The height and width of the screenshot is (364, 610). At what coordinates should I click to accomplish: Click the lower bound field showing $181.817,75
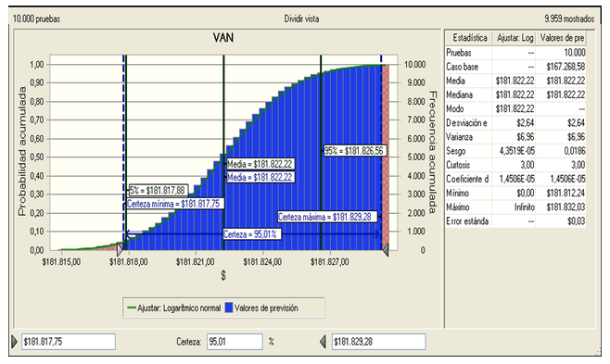(69, 342)
